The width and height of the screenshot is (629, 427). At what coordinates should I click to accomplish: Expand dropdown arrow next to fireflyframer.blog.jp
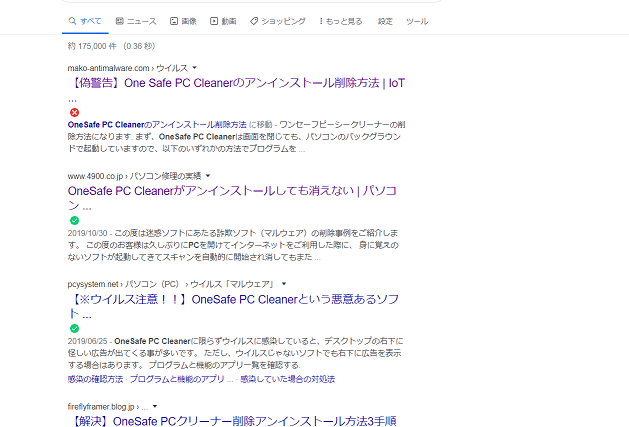(156, 407)
